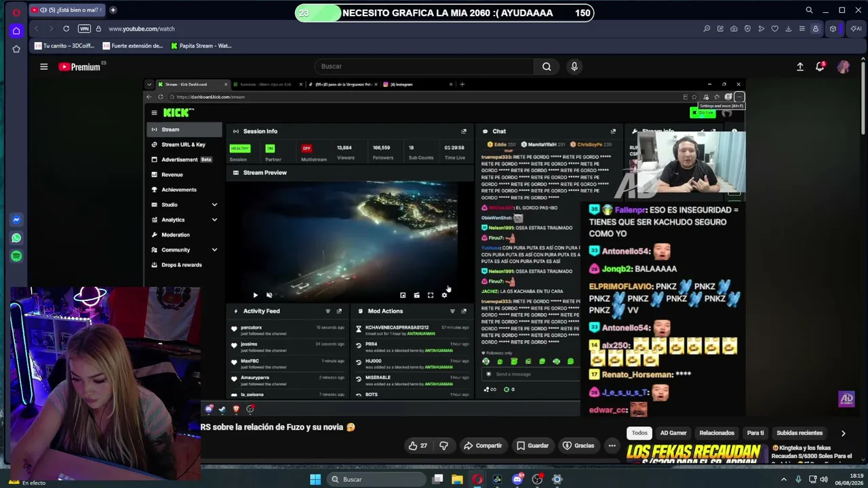Image resolution: width=868 pixels, height=488 pixels.
Task: Focus the YouTube 'Buscar' search box
Action: 425,66
